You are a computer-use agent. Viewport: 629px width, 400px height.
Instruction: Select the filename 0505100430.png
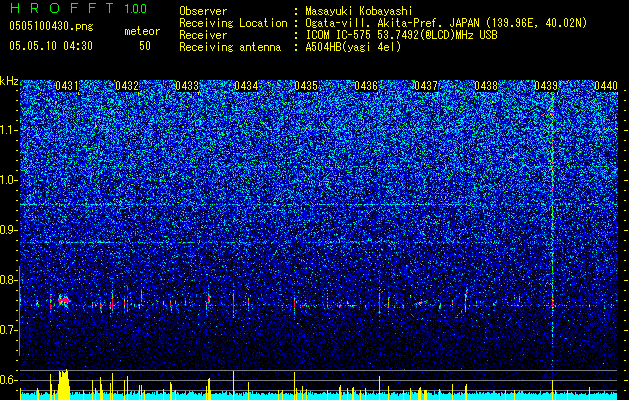(51, 27)
